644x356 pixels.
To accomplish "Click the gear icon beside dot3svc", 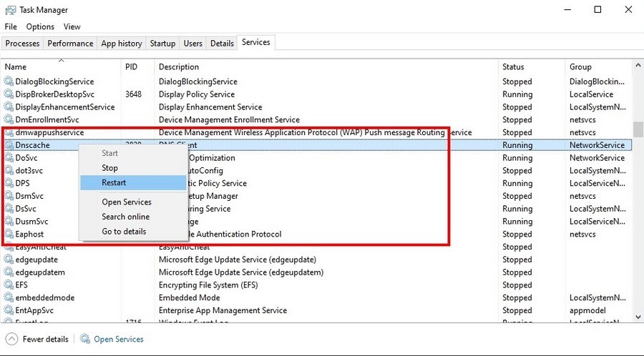I will 9,170.
